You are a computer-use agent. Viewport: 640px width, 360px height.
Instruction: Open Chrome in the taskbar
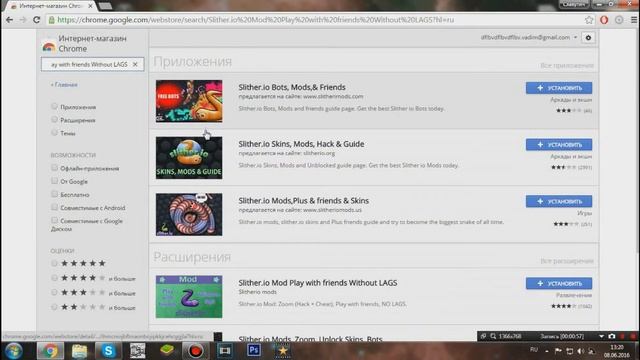pos(50,351)
